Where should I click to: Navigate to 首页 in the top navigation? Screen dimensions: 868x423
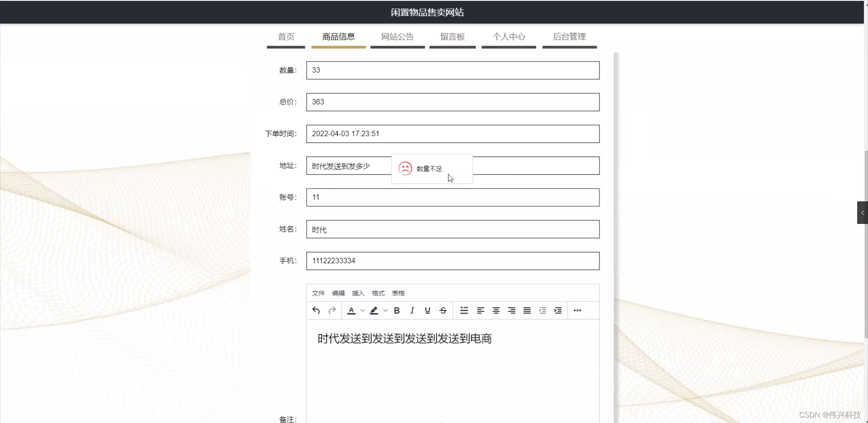[285, 37]
